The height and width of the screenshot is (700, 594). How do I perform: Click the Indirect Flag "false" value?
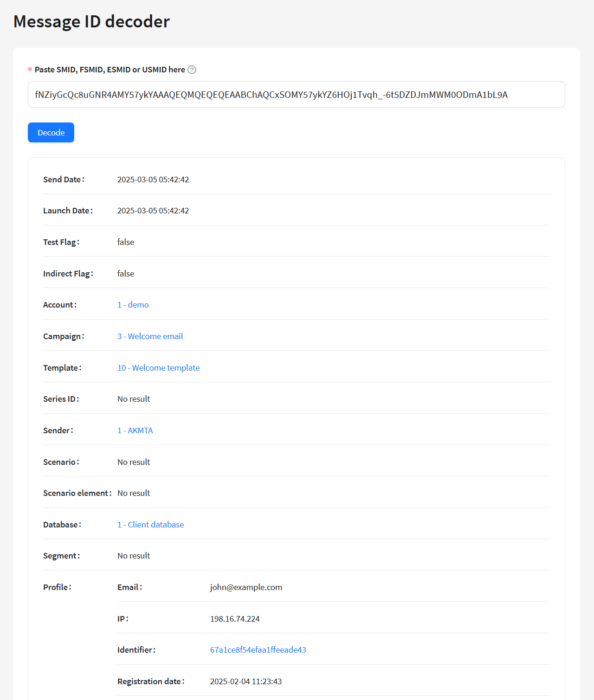click(x=126, y=274)
